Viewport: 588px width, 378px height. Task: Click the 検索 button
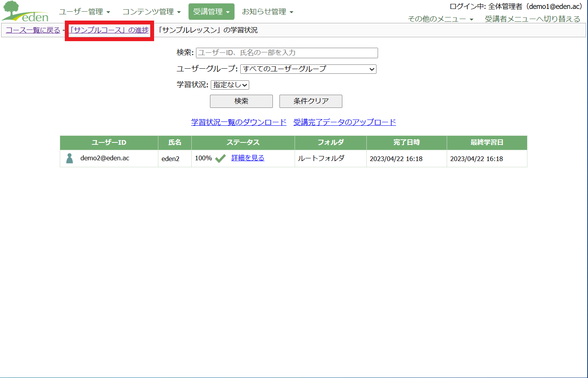pos(241,101)
